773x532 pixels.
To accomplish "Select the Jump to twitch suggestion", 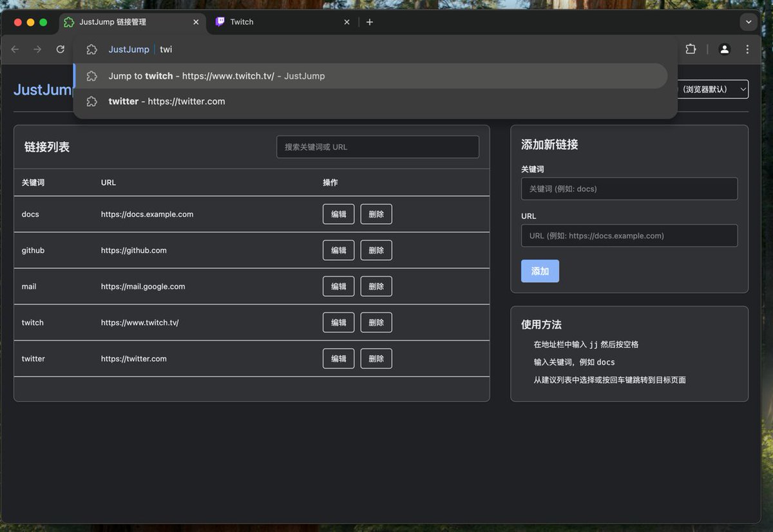I will 370,76.
